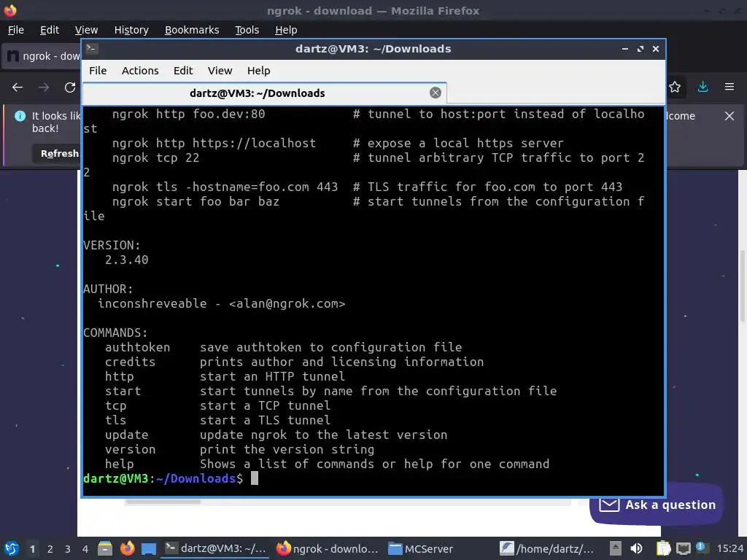Switch to /home/dartz editor taskbar entry

coord(547,548)
